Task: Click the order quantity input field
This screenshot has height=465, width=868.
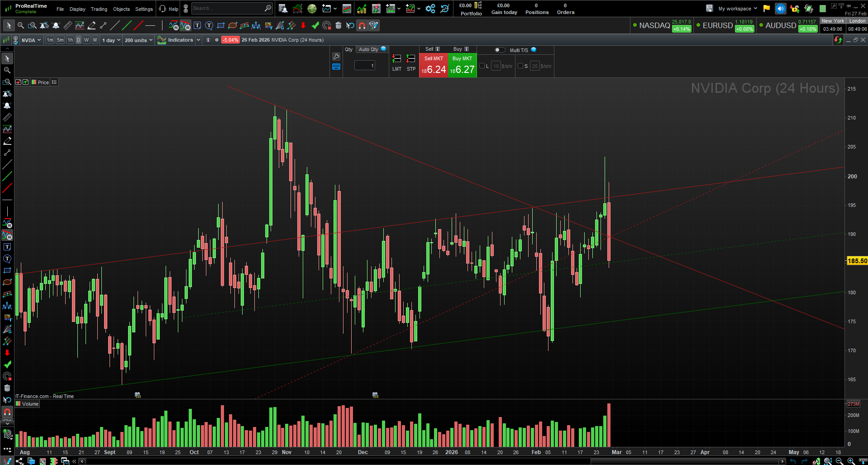Action: [364, 65]
